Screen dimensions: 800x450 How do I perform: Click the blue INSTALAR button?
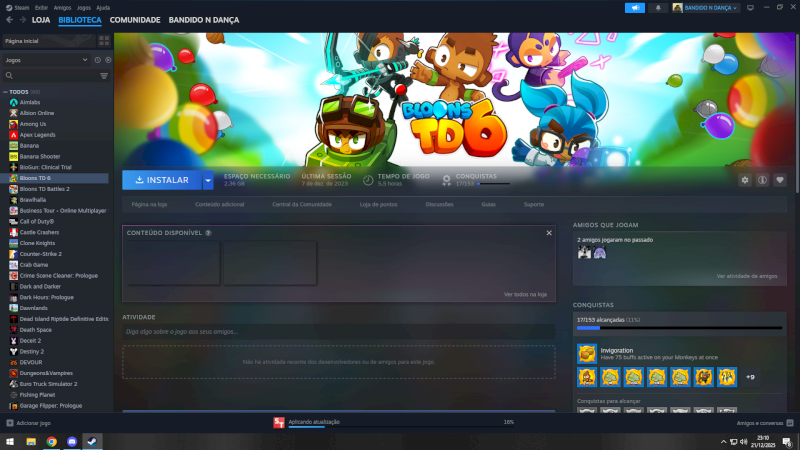(161, 180)
